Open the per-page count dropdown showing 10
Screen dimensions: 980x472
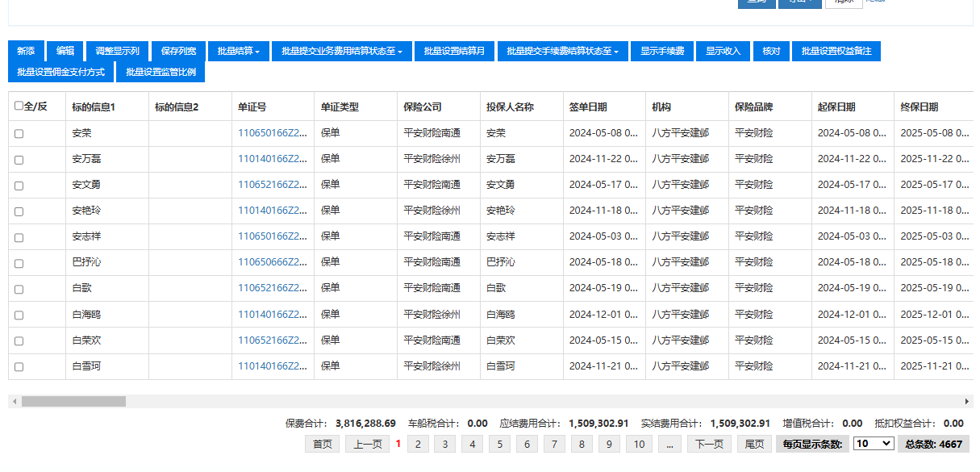coord(873,444)
